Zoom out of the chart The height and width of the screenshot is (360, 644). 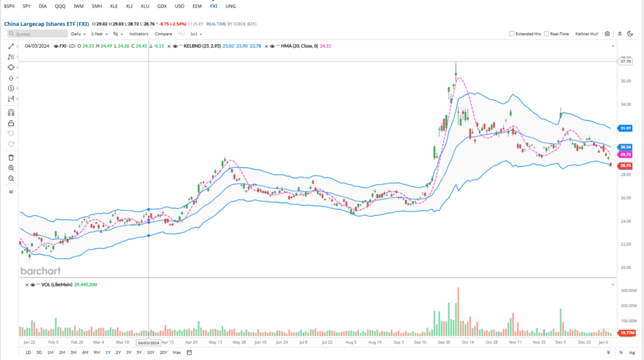11,179
